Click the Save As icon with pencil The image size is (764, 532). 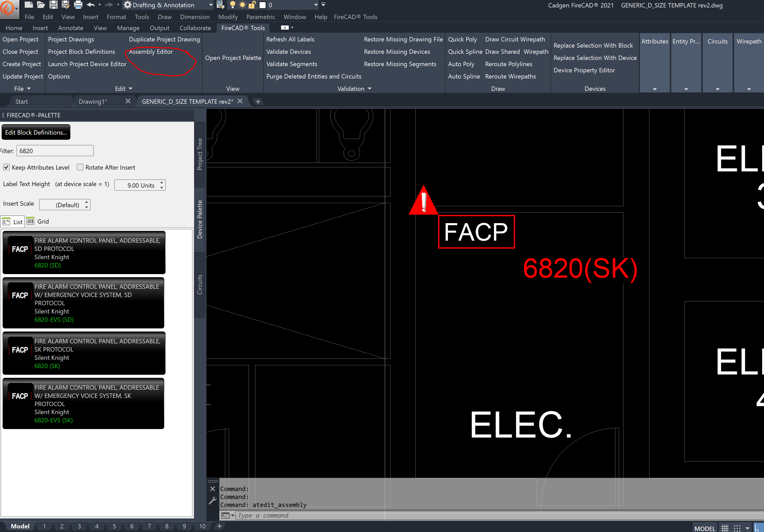[x=66, y=5]
